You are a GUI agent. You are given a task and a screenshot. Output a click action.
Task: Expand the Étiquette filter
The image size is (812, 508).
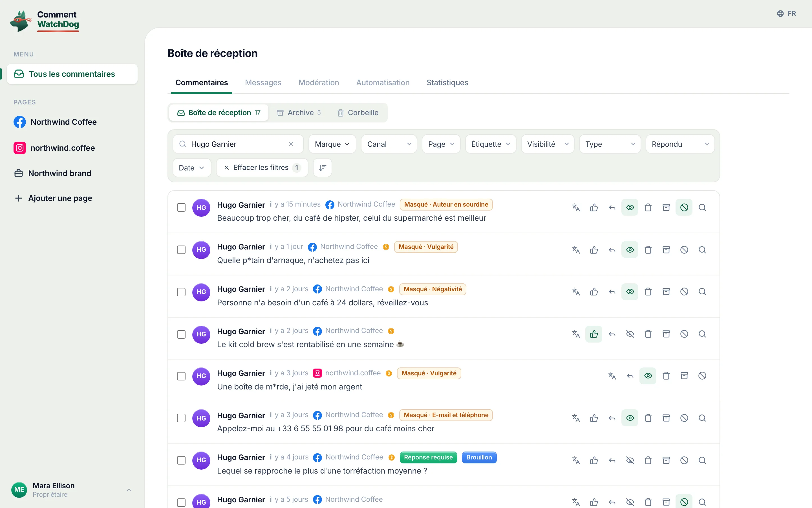[x=491, y=144]
